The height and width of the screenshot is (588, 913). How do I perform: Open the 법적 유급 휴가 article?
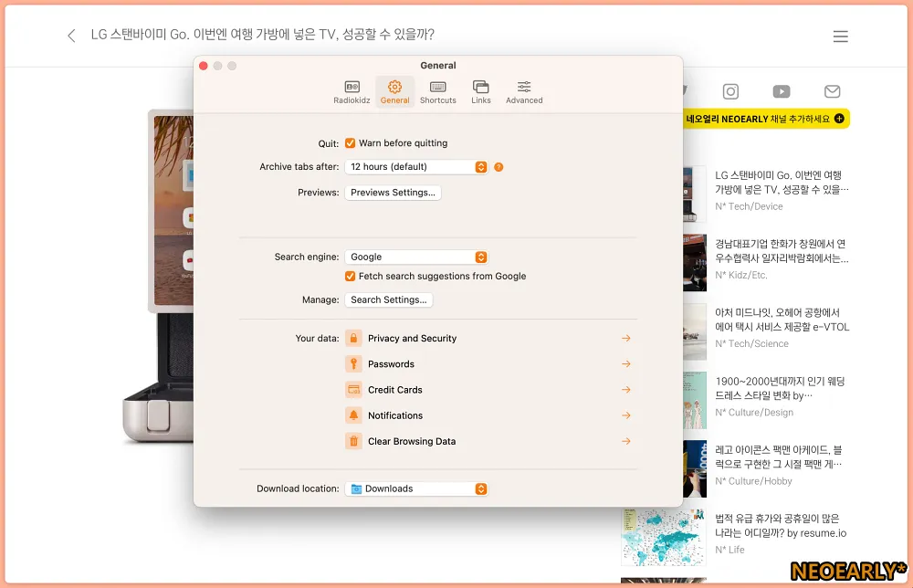[781, 526]
